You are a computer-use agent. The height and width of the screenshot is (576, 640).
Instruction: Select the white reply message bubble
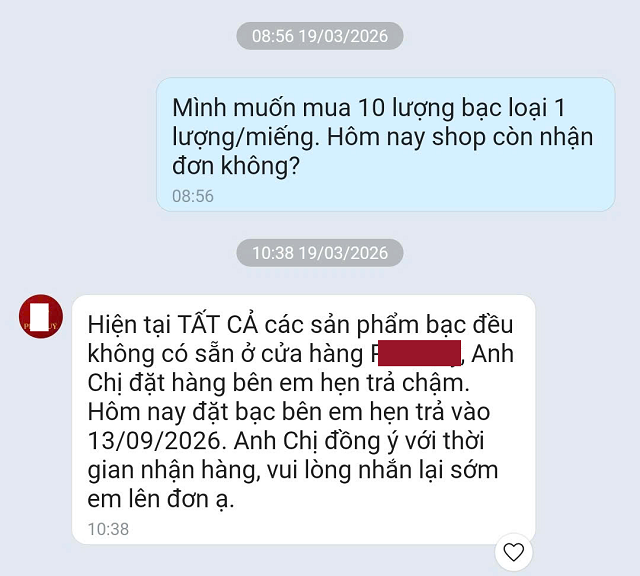[x=303, y=419]
